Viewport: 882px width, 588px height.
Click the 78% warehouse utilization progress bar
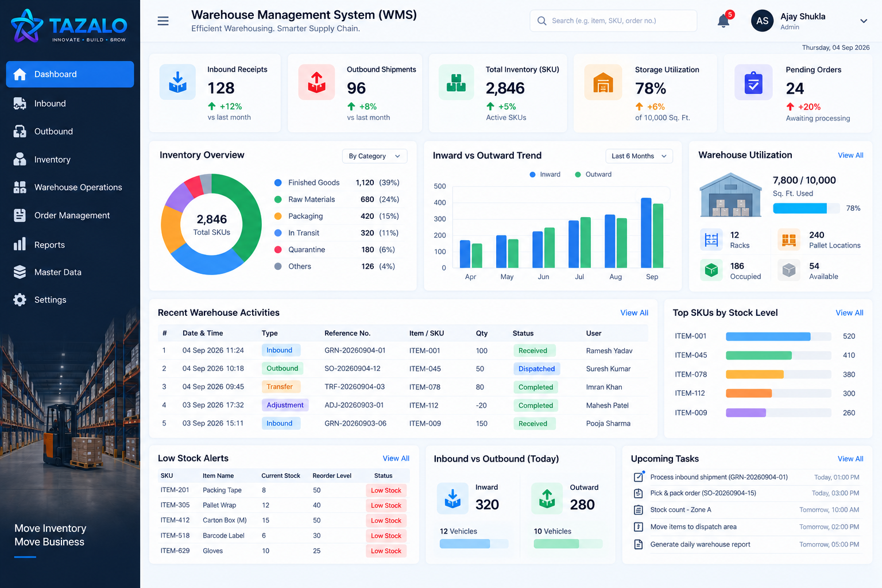click(x=807, y=208)
